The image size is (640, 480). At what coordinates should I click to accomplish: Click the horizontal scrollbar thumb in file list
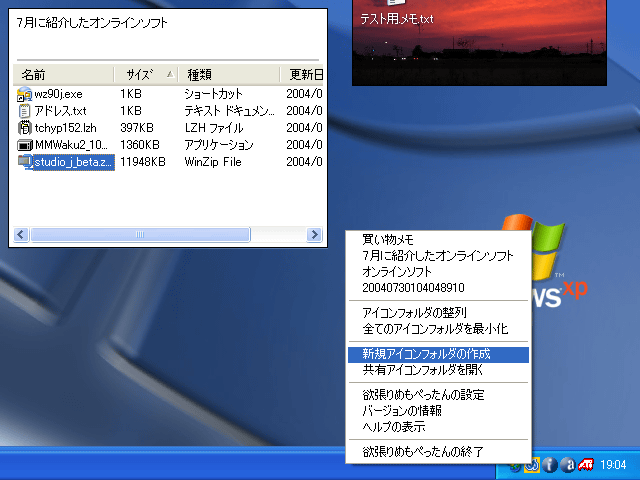[x=140, y=235]
